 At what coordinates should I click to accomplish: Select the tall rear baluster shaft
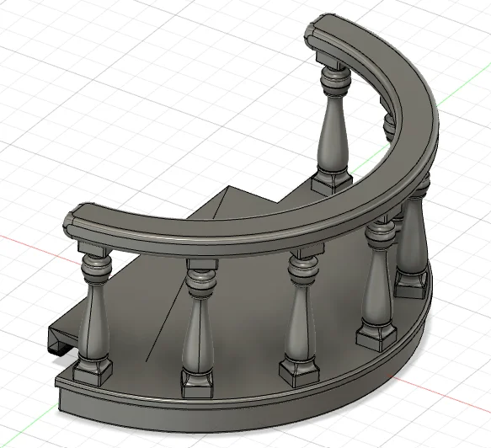point(333,131)
